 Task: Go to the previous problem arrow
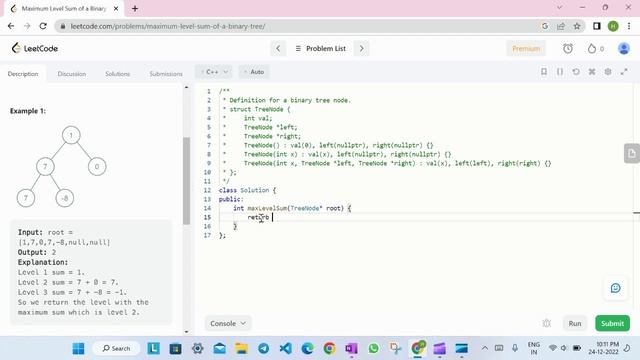[278, 49]
